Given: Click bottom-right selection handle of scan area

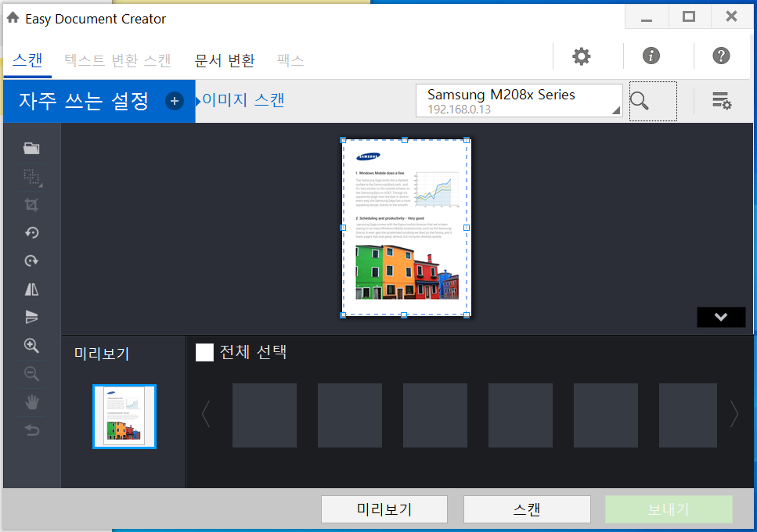Looking at the screenshot, I should tap(467, 315).
